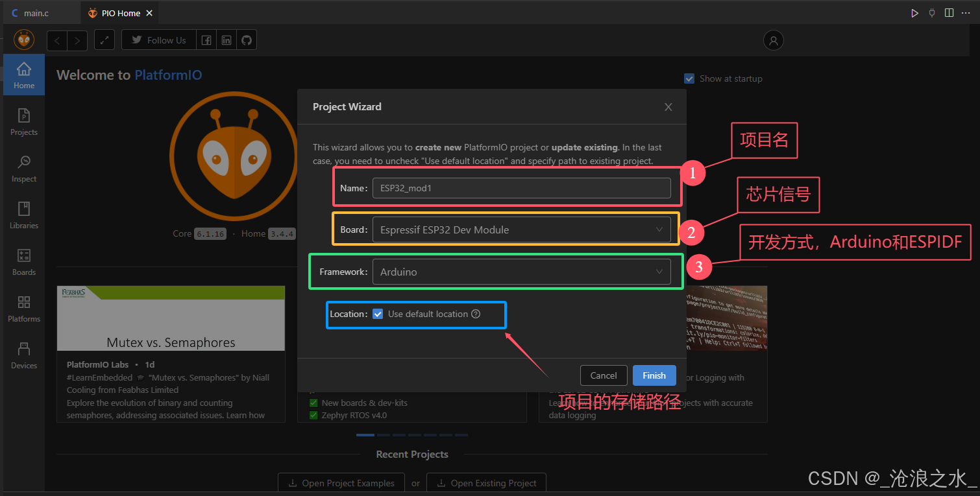The image size is (980, 496).
Task: Select the first news carousel indicator
Action: [365, 435]
